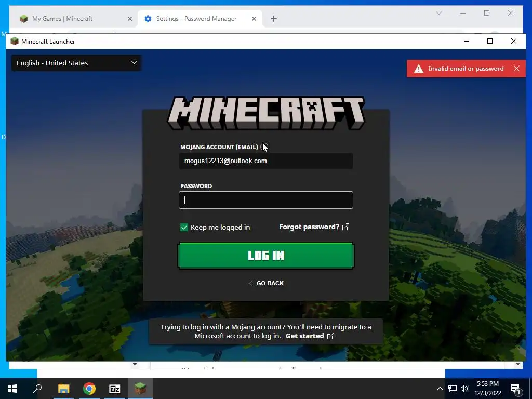Viewport: 532px width, 399px height.
Task: Open network status tray icon
Action: (453, 389)
